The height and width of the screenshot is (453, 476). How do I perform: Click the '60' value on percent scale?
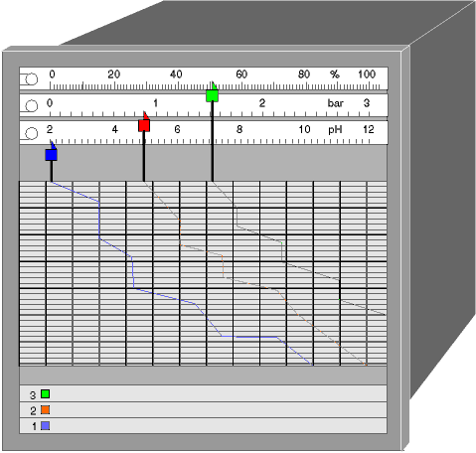[241, 75]
